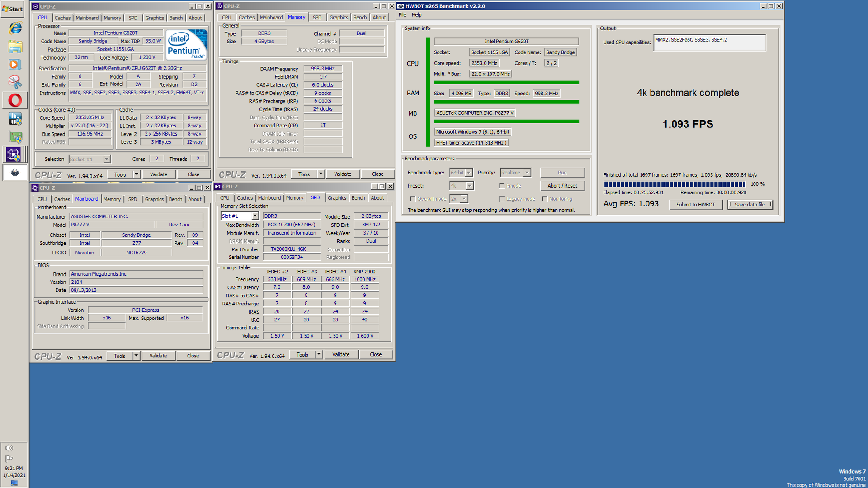Open the volume speaker tray icon
This screenshot has width=868, height=488.
(9, 448)
